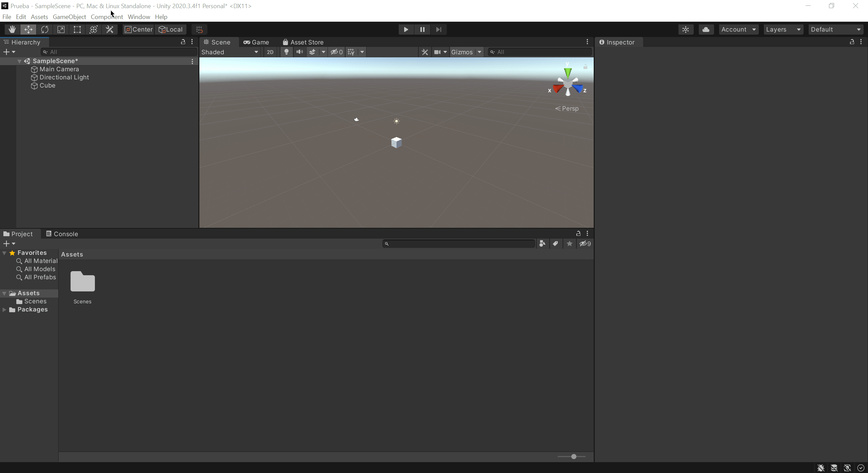This screenshot has height=473, width=868.
Task: Collapse the SampleScene tree
Action: (x=20, y=61)
